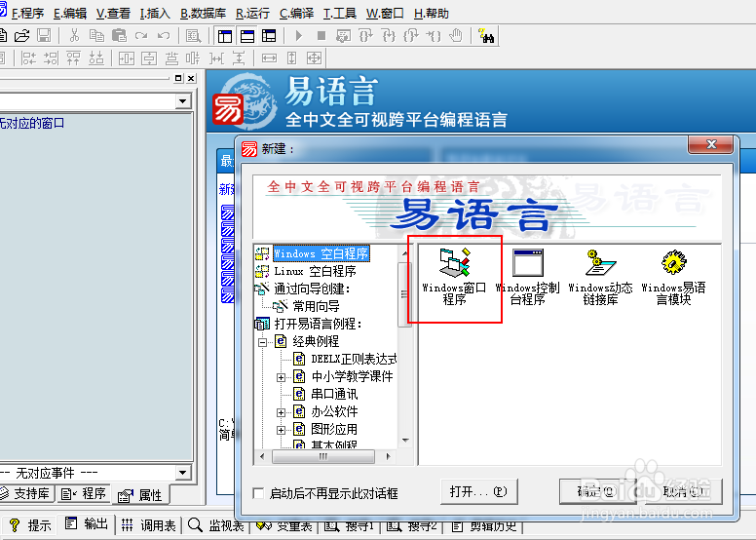This screenshot has height=540, width=756.
Task: Click the align top toolbar icon
Action: [x=73, y=58]
